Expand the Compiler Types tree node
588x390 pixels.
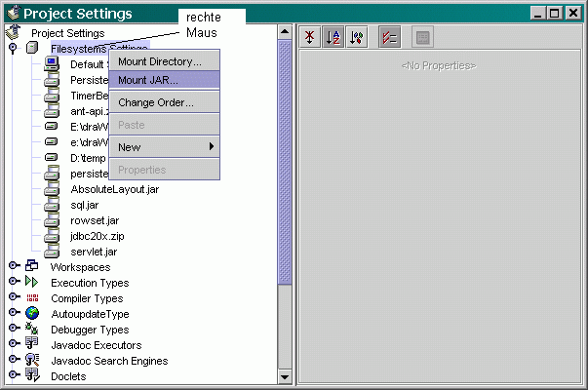14,298
